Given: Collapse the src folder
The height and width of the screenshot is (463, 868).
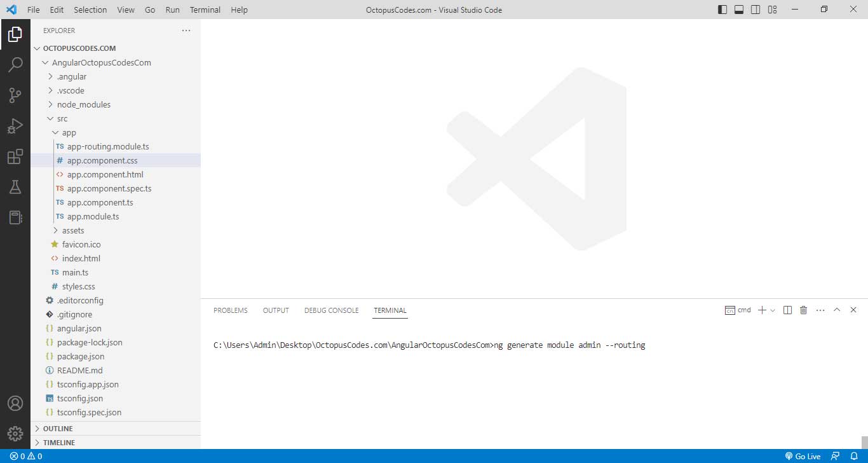Looking at the screenshot, I should [x=62, y=118].
